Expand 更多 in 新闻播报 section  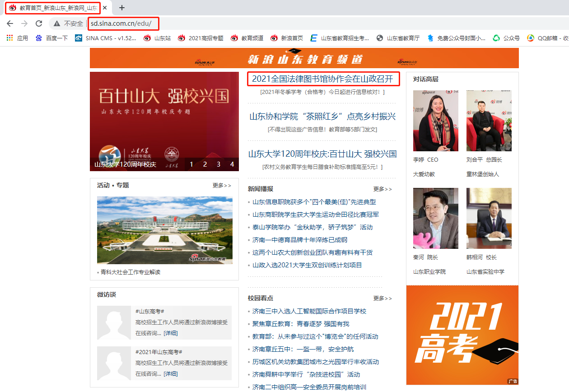382,189
